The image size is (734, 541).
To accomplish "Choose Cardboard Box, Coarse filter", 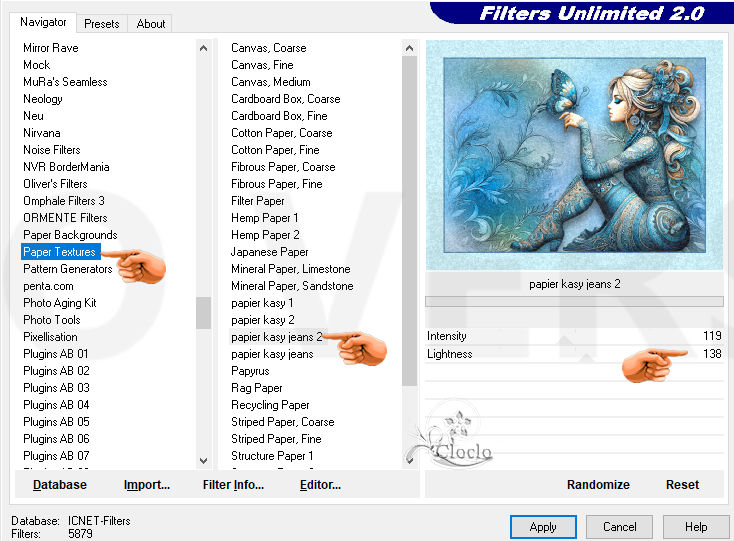I will [286, 99].
